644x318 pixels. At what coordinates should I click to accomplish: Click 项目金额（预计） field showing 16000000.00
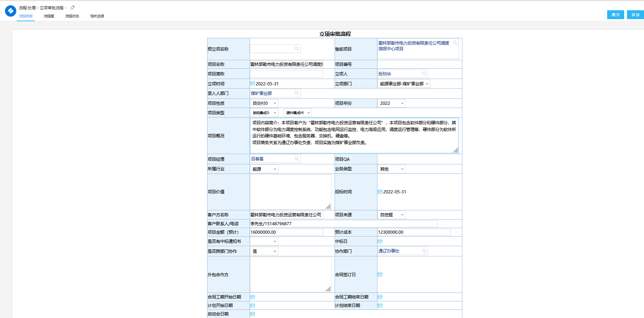click(x=286, y=232)
